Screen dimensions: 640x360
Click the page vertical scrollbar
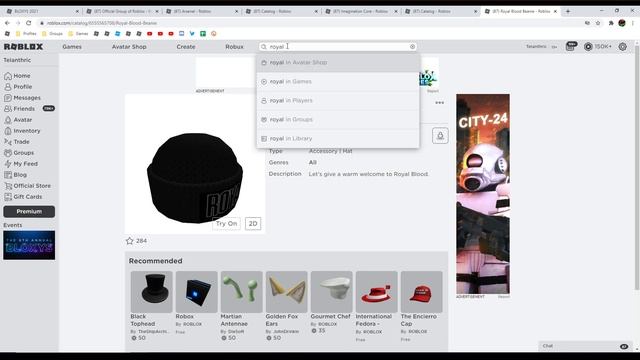[637, 167]
